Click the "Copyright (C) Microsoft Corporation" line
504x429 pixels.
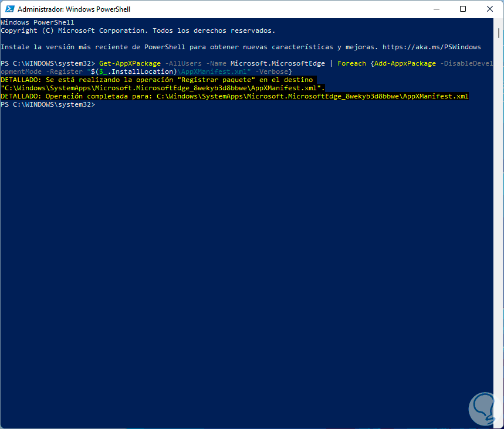[138, 31]
